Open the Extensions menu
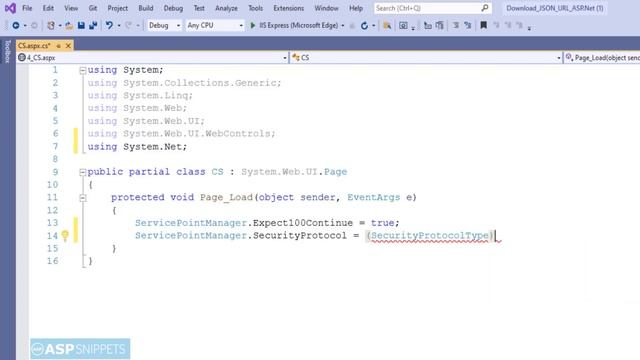This screenshot has height=360, width=640. point(289,8)
